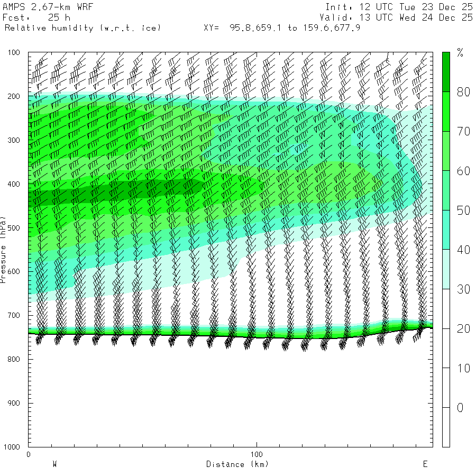Click the '800' pressure axis label
Screen dimensions: 476x476
click(14, 359)
